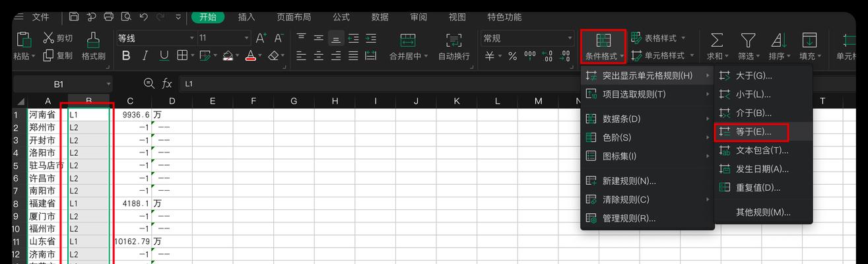Align text to top of cell
Viewport: 868px width, 264px height.
pyautogui.click(x=302, y=38)
